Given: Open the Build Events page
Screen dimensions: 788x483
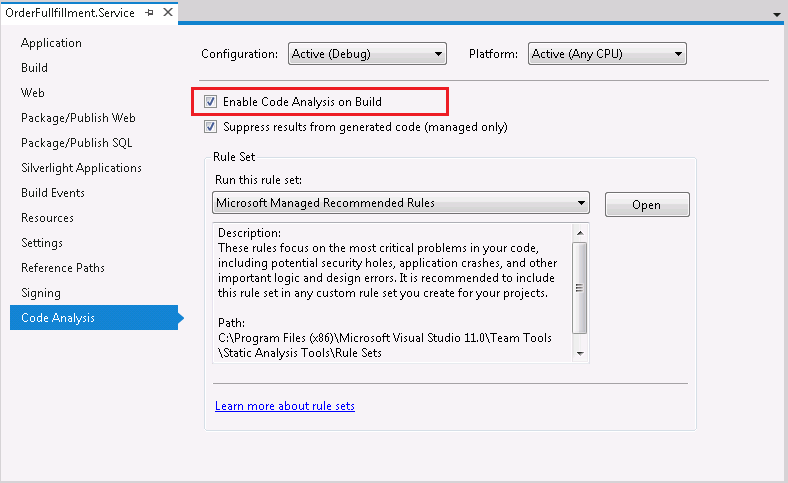Looking at the screenshot, I should 53,193.
